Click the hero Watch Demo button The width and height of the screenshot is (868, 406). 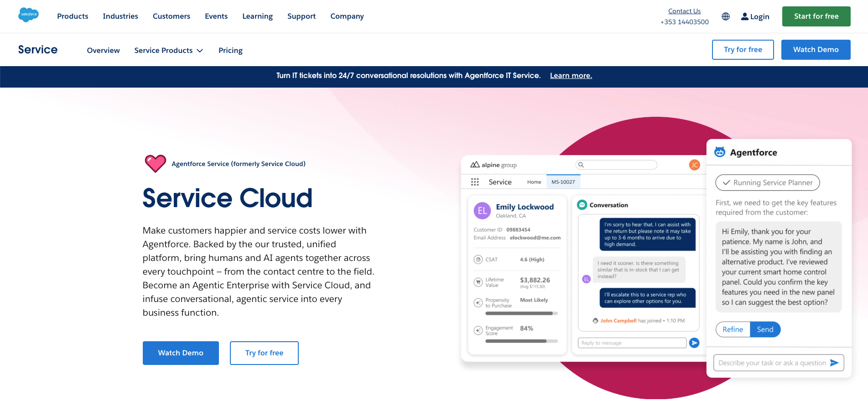pyautogui.click(x=181, y=353)
